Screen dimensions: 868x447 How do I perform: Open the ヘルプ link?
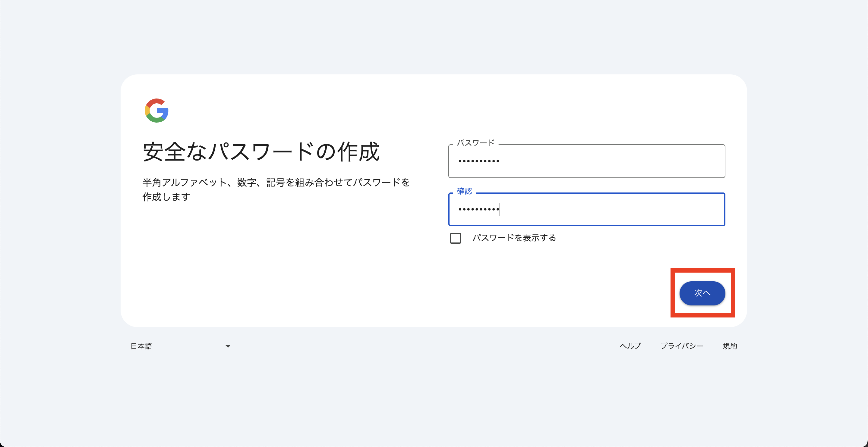(630, 346)
